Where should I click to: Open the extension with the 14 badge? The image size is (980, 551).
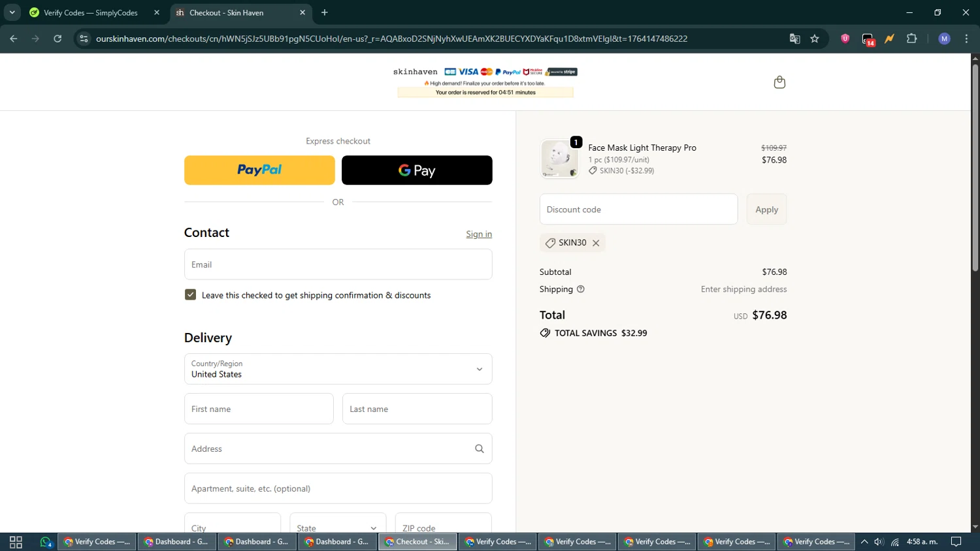click(x=868, y=39)
